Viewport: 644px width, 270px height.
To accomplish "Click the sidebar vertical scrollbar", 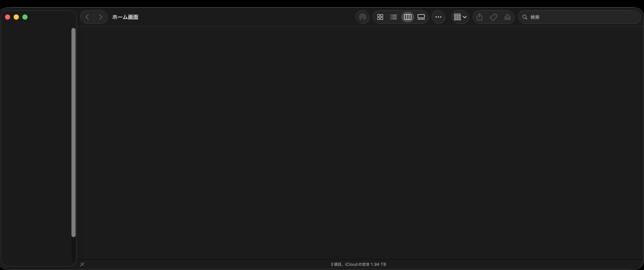I will [73, 132].
